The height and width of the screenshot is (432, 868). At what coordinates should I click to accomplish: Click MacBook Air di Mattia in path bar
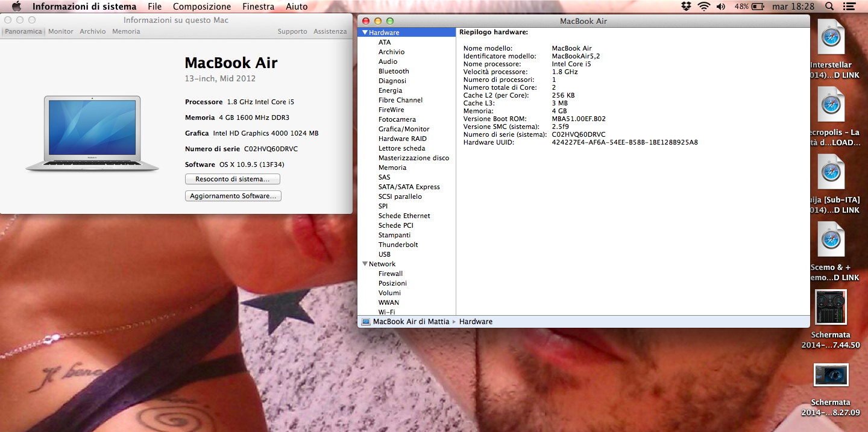click(411, 322)
